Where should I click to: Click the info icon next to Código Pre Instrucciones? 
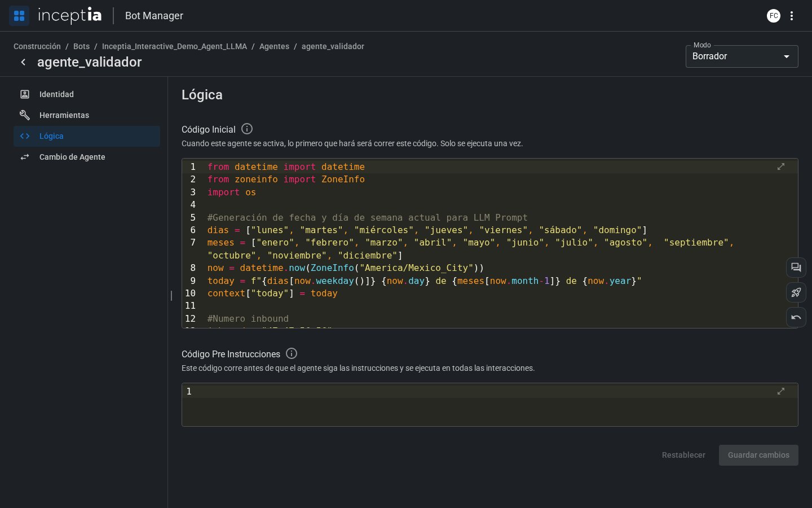(x=292, y=353)
